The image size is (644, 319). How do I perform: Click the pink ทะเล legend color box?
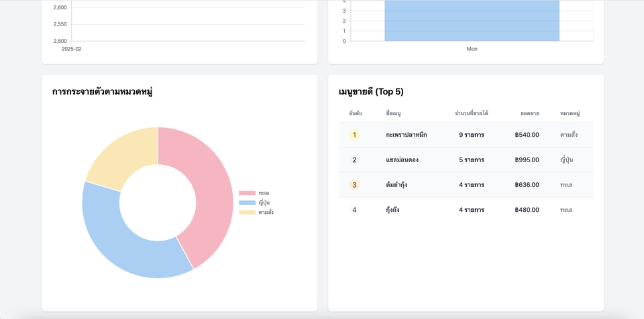tap(248, 193)
